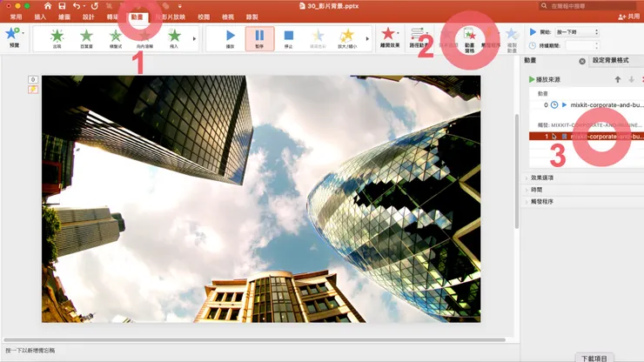Click the 停止 (Stop) media effect
Screen dimensions: 644x362
(x=289, y=38)
